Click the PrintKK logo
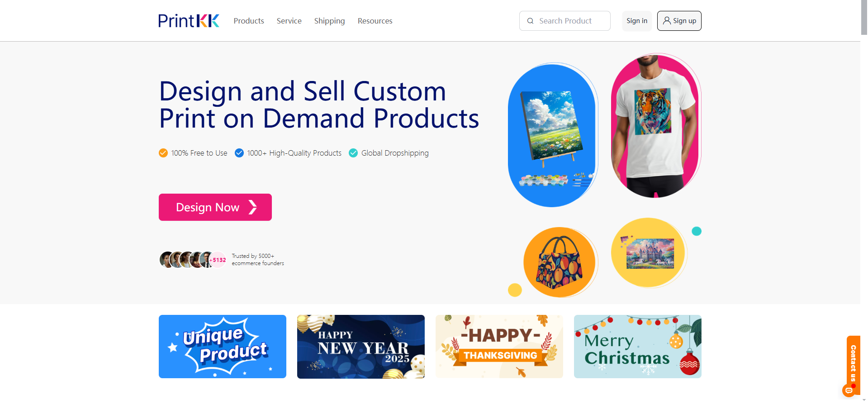Image resolution: width=868 pixels, height=404 pixels. (x=189, y=21)
